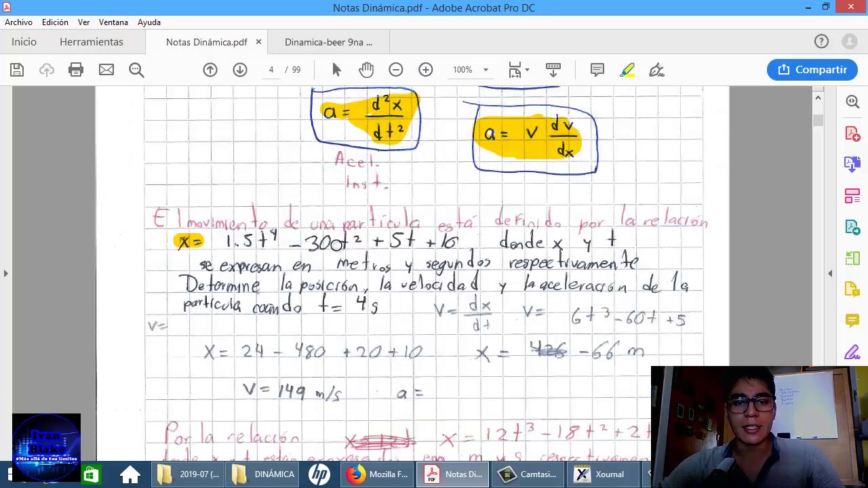Send file by email envelope icon
This screenshot has width=868, height=488.
[106, 70]
